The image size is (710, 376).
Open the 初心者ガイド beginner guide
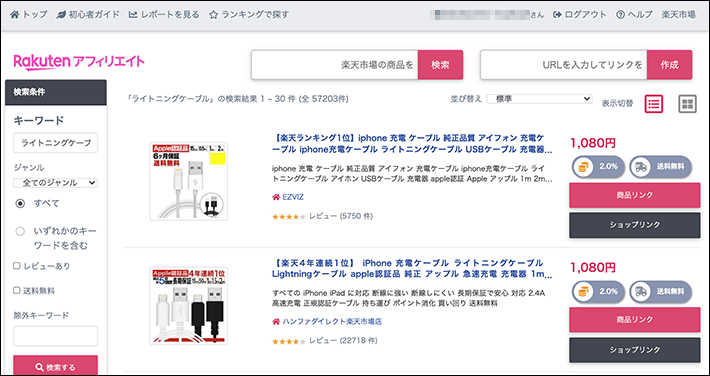point(88,14)
